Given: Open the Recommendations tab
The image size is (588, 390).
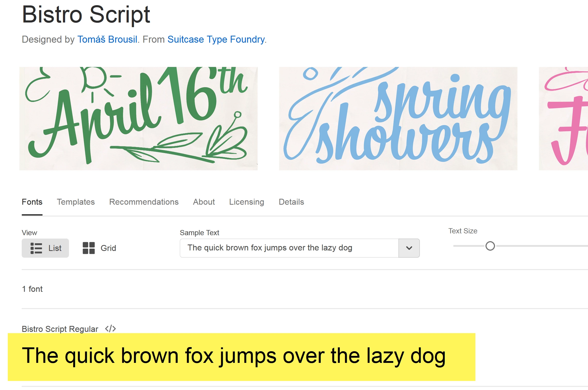Looking at the screenshot, I should point(144,202).
